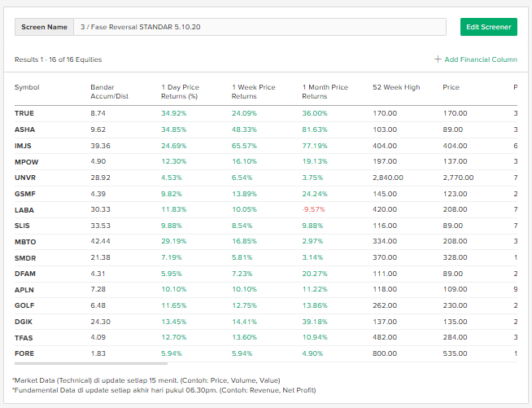532x408 pixels.
Task: Open the UNVR stock symbol
Action: pos(25,178)
